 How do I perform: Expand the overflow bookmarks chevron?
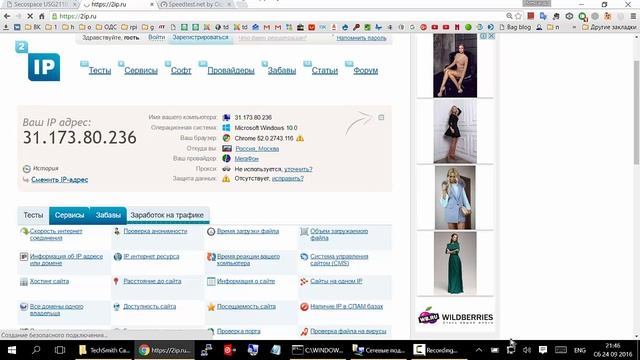click(574, 27)
